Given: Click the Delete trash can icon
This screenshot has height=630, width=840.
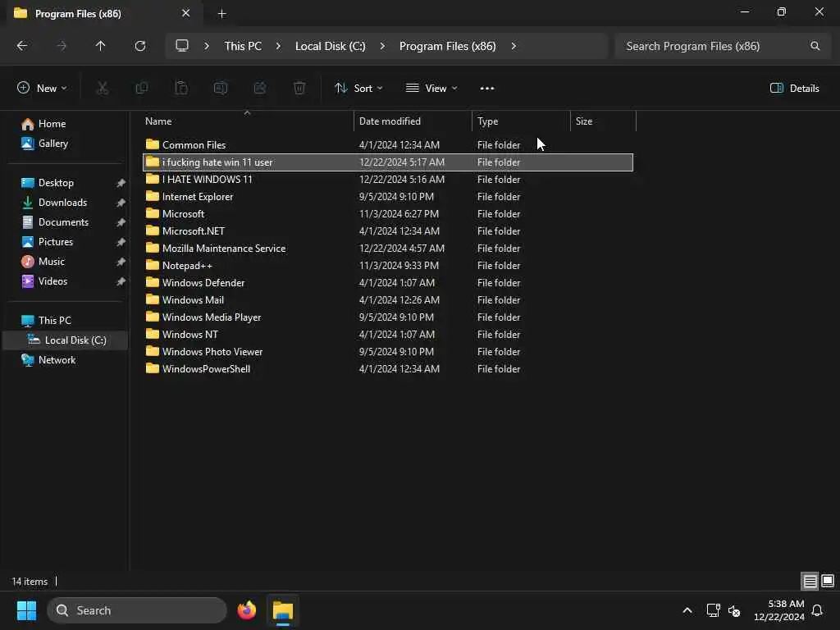Looking at the screenshot, I should (299, 88).
